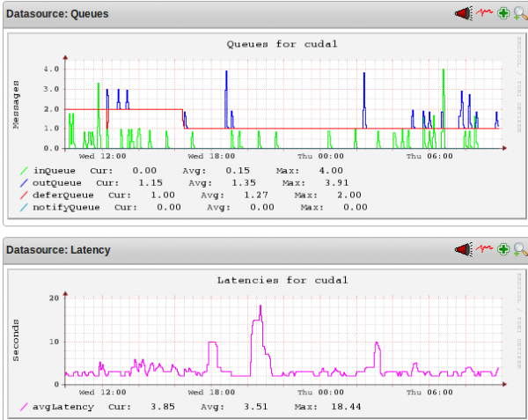This screenshot has height=420, width=528.
Task: Click the magnifier zoom icon in Queues header
Action: (x=519, y=13)
